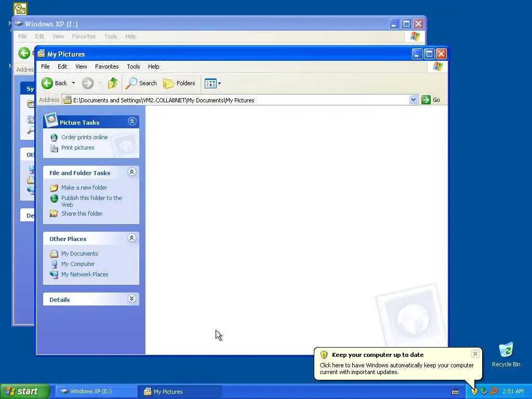The width and height of the screenshot is (532, 399).
Task: Click the My Documents folder icon
Action: (54, 254)
